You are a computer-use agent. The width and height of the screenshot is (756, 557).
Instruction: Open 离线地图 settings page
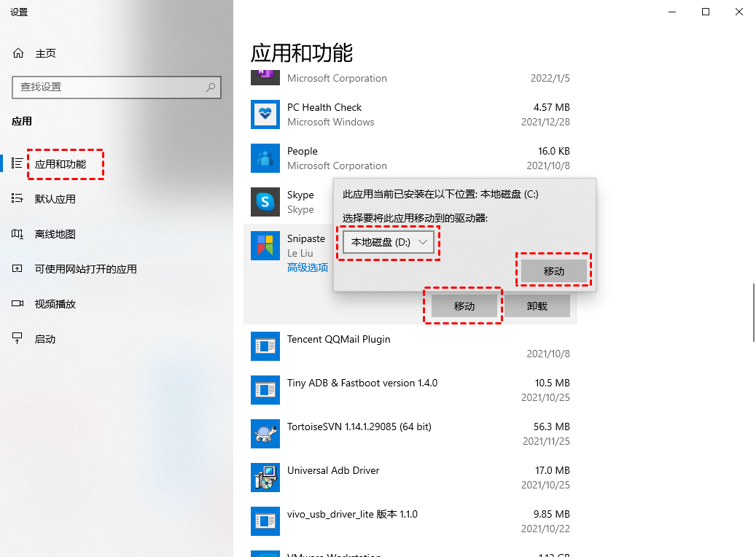(55, 234)
